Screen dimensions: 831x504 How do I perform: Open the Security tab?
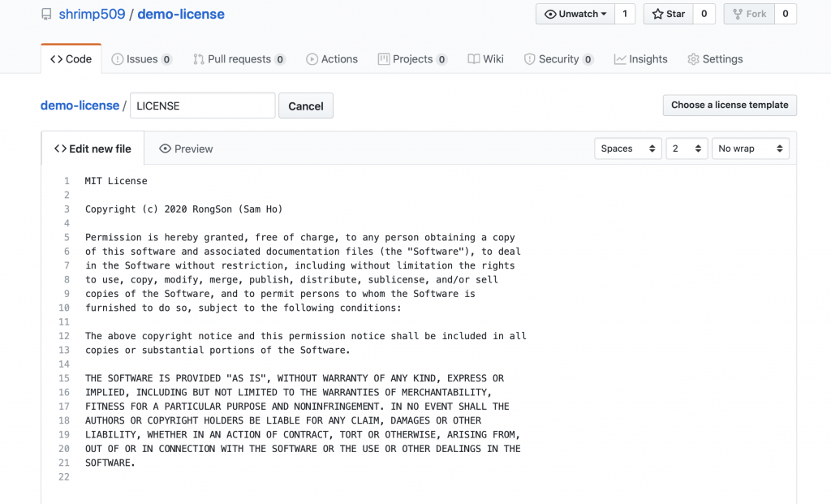[x=558, y=58]
